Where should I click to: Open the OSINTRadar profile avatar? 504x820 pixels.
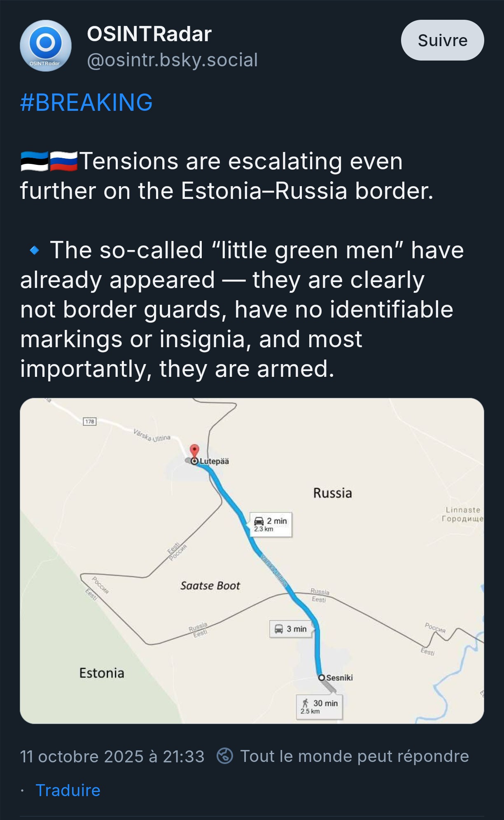coord(46,45)
